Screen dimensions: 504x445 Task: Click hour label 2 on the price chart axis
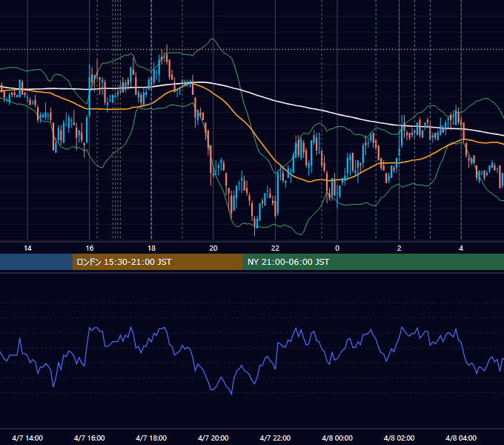pyautogui.click(x=399, y=248)
